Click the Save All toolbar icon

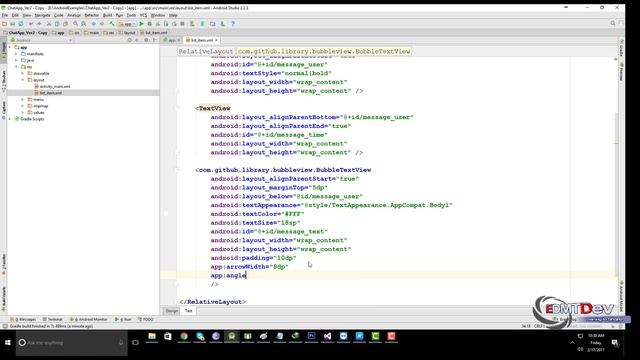click(x=13, y=24)
